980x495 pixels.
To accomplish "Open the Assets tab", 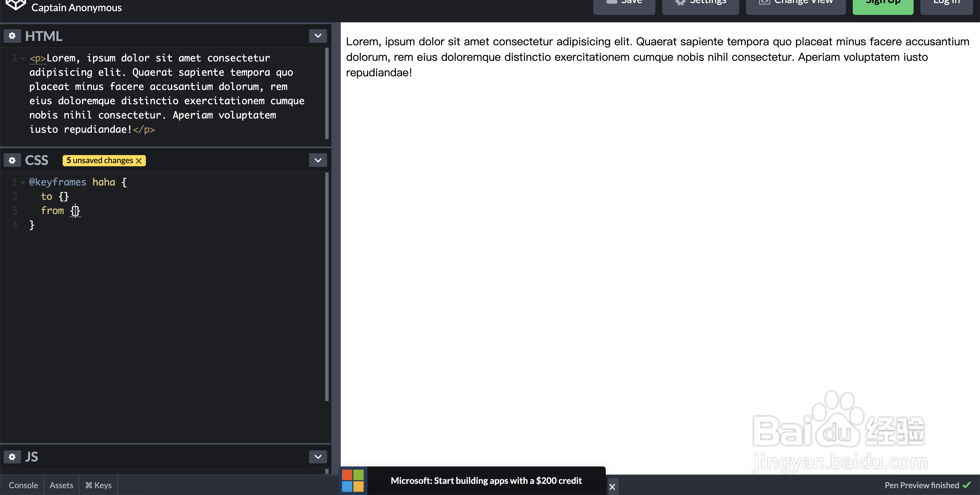I will pos(61,485).
